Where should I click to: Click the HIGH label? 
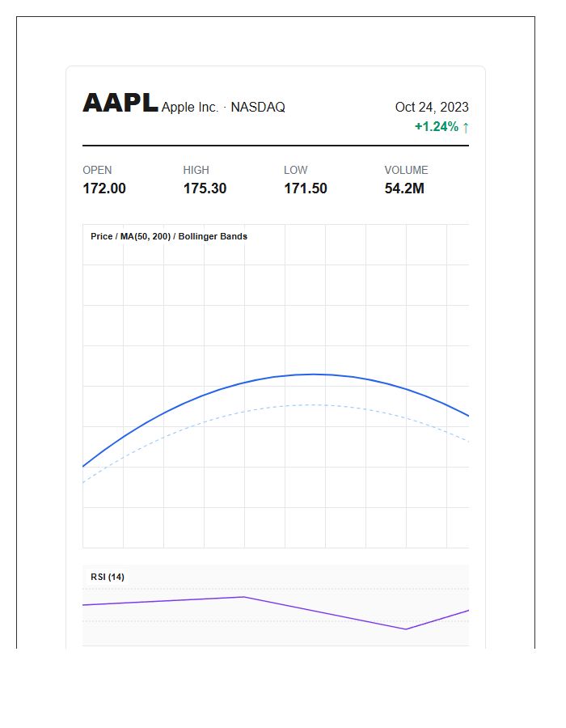(x=196, y=170)
